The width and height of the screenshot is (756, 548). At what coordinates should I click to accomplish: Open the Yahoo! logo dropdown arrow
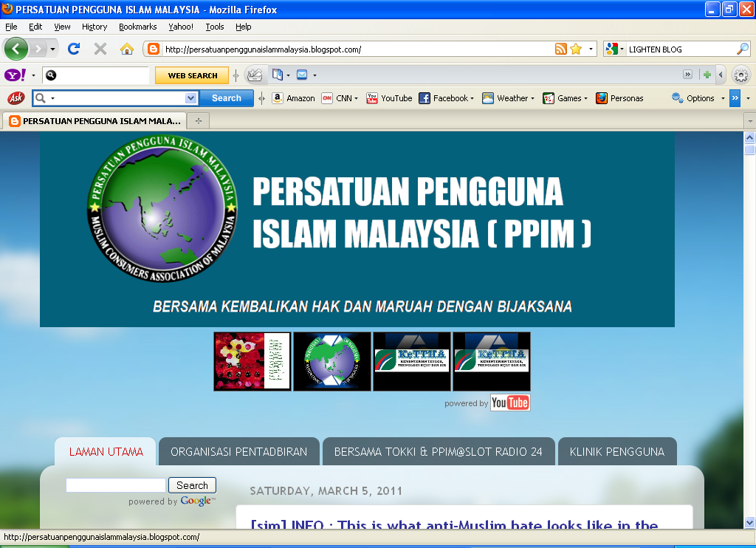pyautogui.click(x=33, y=75)
